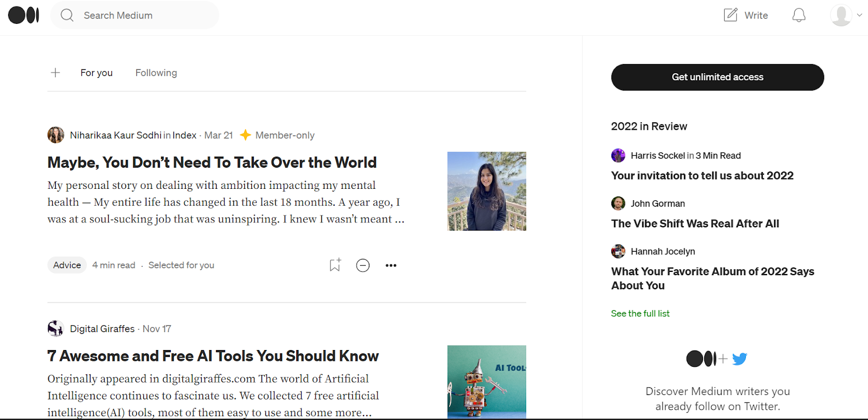The image size is (868, 420).
Task: Add a topic with the plus icon
Action: pos(55,73)
